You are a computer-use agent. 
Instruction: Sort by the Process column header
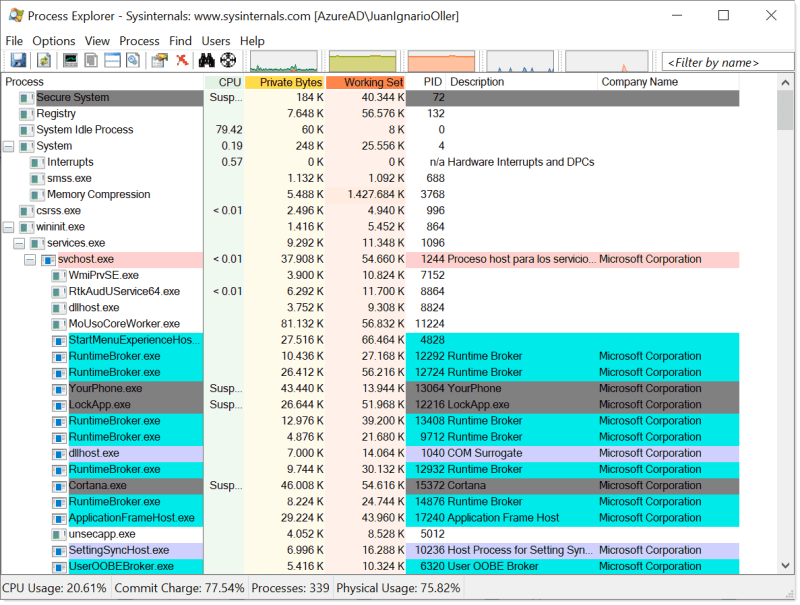point(102,82)
